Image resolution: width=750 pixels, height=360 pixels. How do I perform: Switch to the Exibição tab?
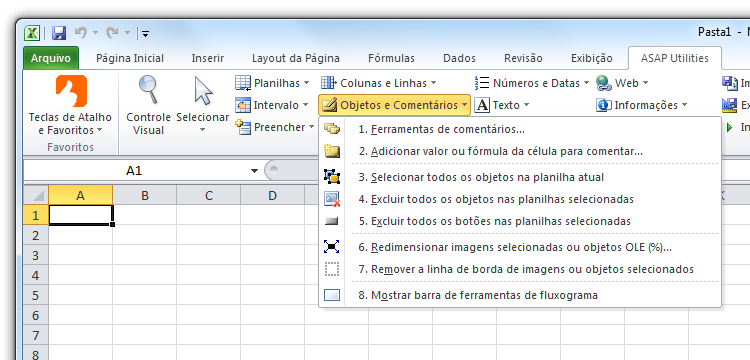coord(592,58)
